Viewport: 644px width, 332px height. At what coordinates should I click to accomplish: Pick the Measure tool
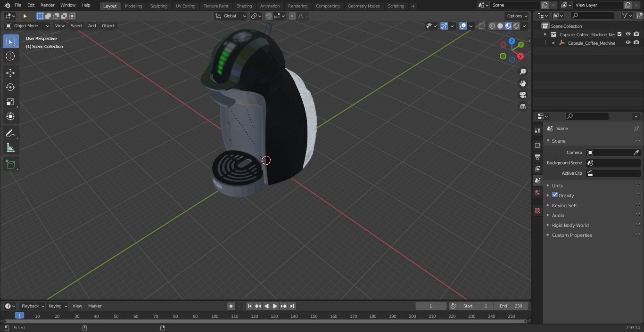coord(10,148)
